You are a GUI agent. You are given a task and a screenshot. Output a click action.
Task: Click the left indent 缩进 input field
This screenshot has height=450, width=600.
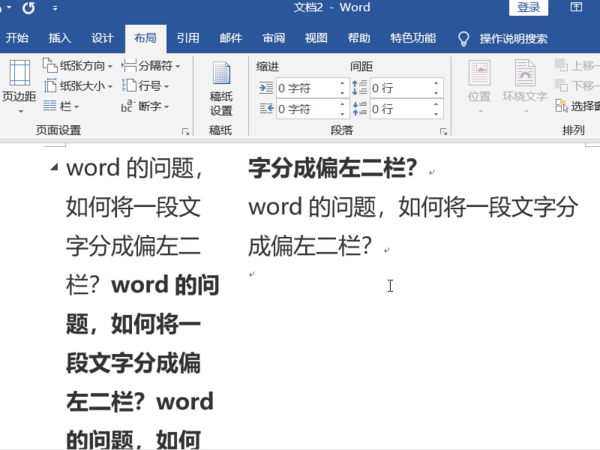[307, 87]
